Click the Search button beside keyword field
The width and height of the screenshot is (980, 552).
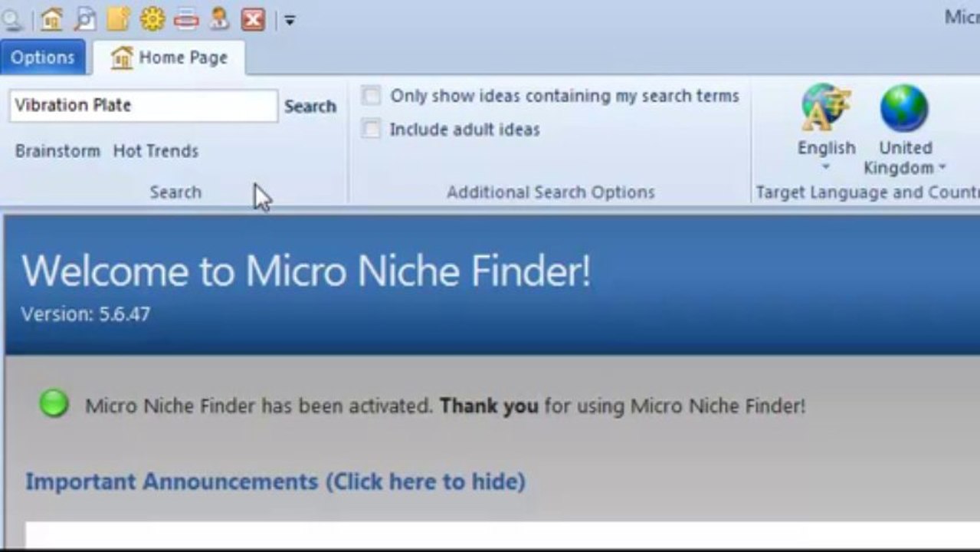(x=310, y=107)
